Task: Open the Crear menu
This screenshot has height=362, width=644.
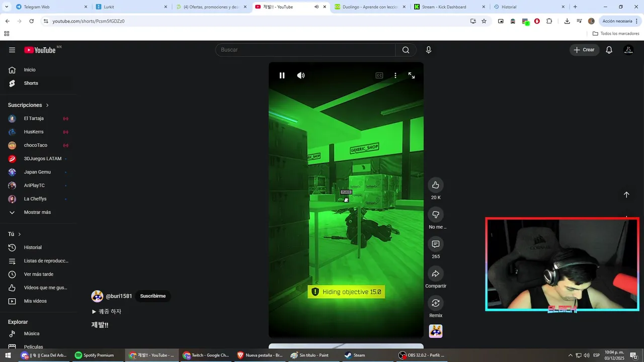Action: 585,50
